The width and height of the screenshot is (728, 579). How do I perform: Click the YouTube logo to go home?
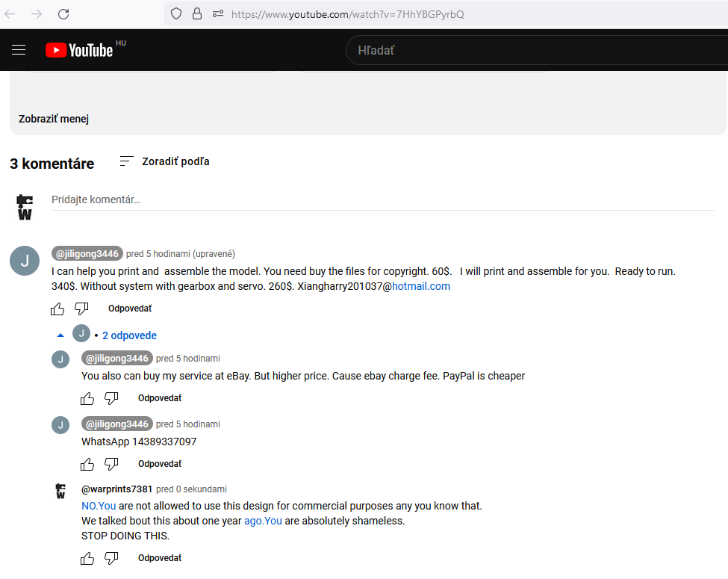[x=79, y=50]
